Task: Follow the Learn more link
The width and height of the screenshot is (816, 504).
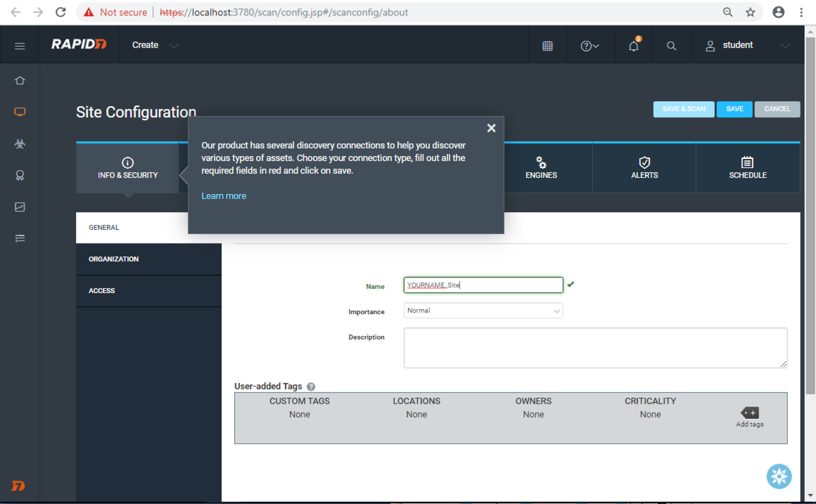Action: click(x=224, y=196)
